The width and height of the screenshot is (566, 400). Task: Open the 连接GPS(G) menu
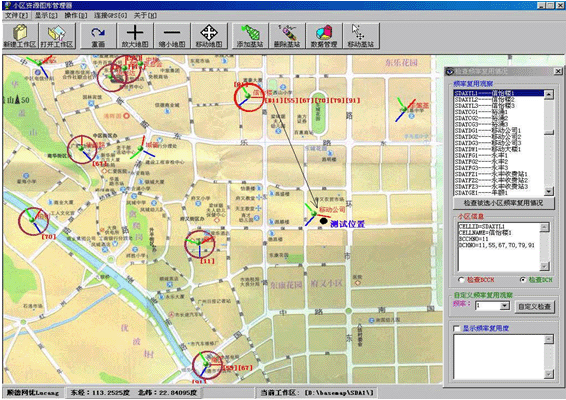point(110,16)
